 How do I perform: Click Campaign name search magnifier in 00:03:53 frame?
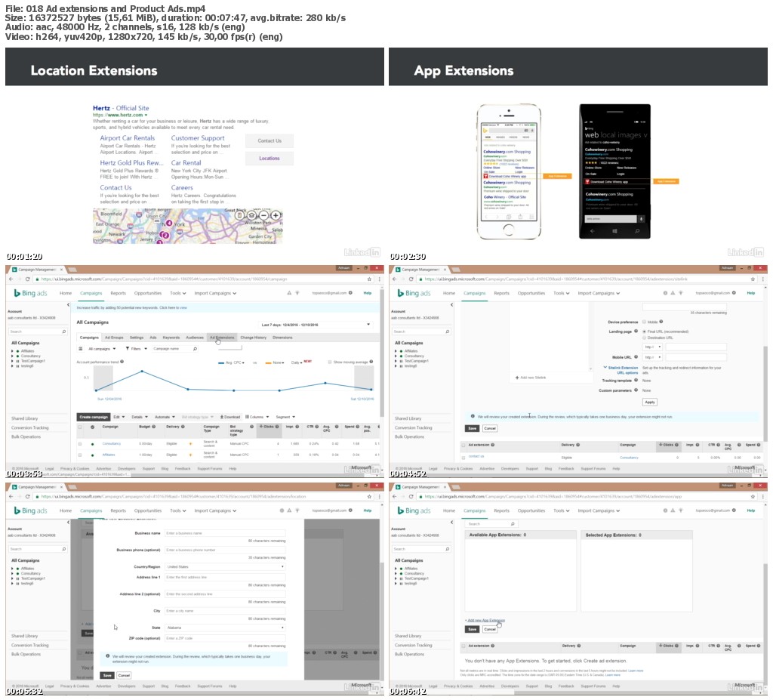[196, 349]
